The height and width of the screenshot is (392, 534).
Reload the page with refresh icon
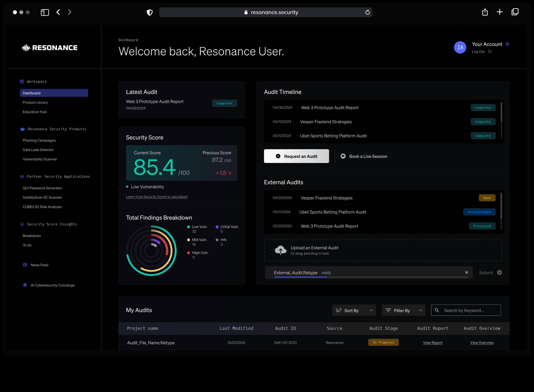click(x=367, y=12)
